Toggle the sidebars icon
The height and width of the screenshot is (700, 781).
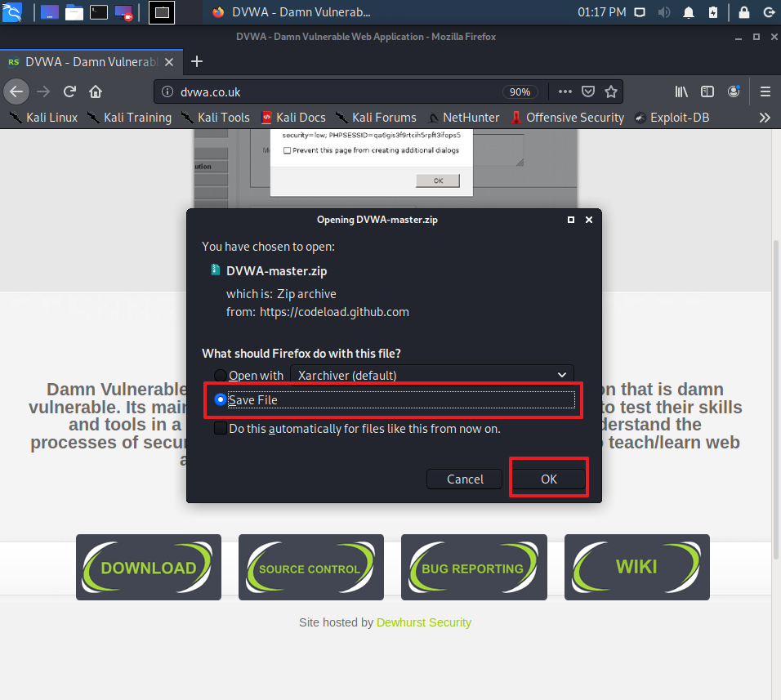707,91
